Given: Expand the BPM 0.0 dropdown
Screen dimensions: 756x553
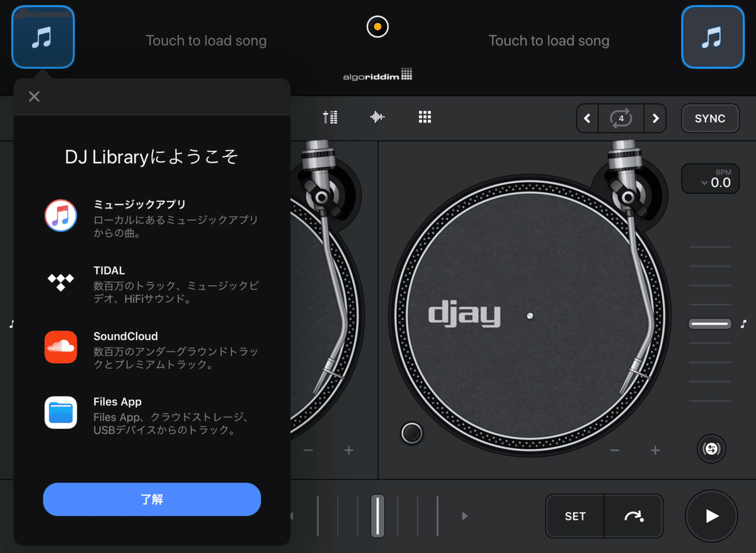Looking at the screenshot, I should point(710,178).
